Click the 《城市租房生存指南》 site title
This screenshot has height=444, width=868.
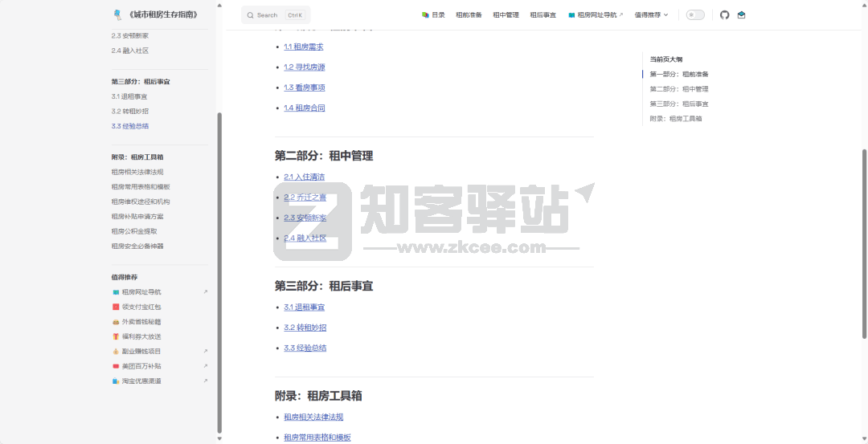(162, 15)
